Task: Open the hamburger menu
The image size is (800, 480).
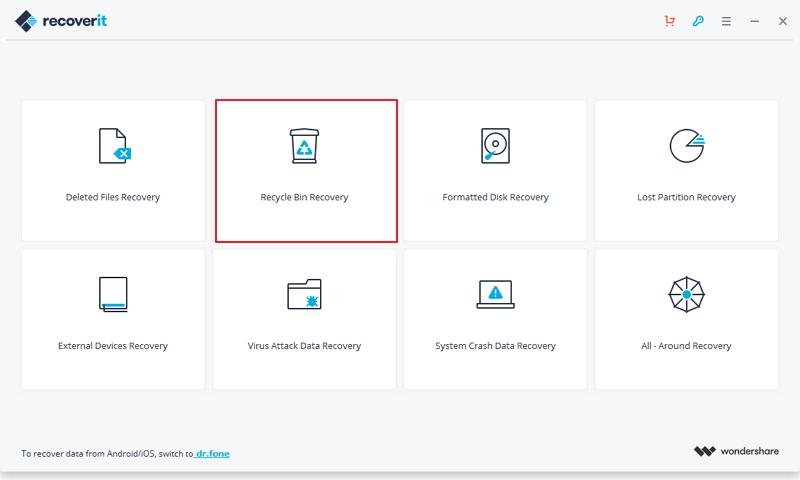Action: click(x=726, y=21)
